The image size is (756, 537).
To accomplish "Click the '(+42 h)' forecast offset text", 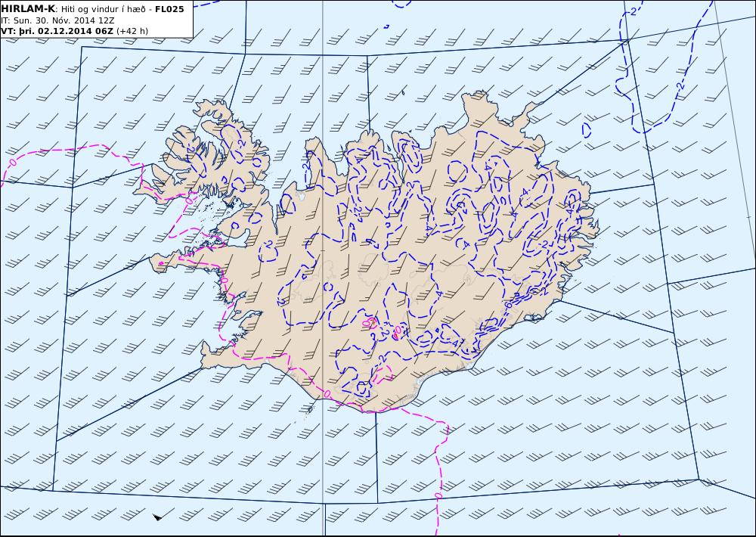I will (x=132, y=31).
